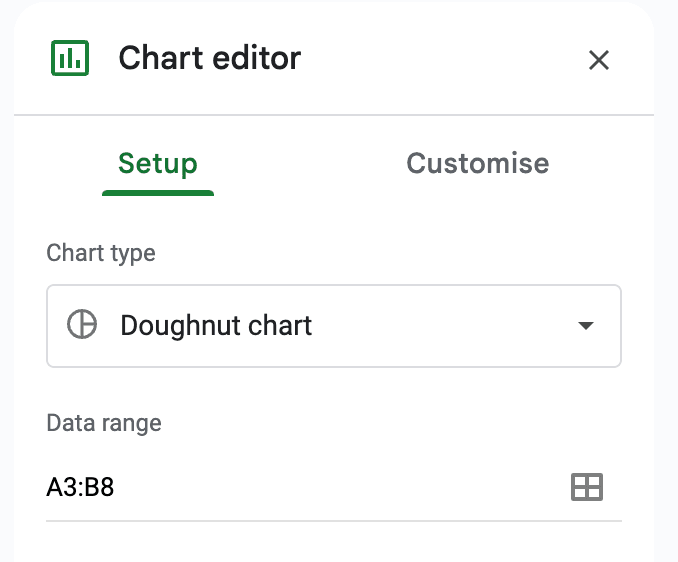Click the select data range grid icon
The image size is (678, 562).
(586, 487)
